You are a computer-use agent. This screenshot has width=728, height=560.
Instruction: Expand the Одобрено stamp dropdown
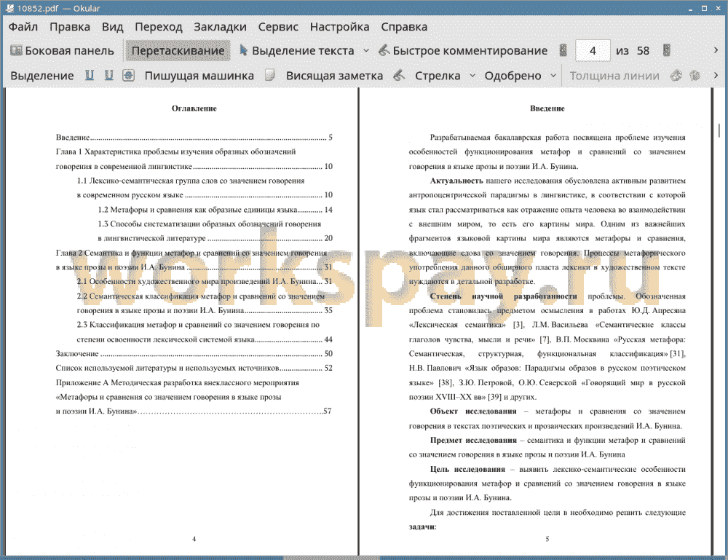553,76
